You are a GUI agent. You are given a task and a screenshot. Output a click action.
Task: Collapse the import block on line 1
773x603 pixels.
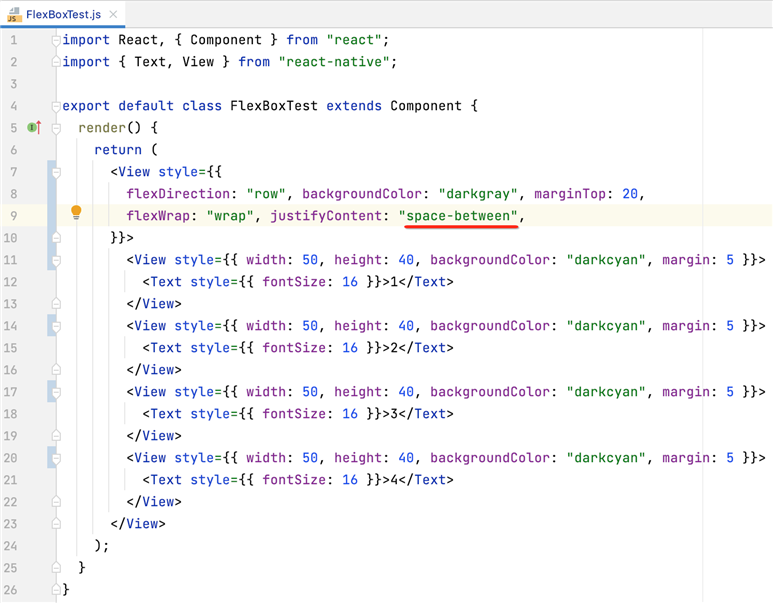click(x=57, y=40)
